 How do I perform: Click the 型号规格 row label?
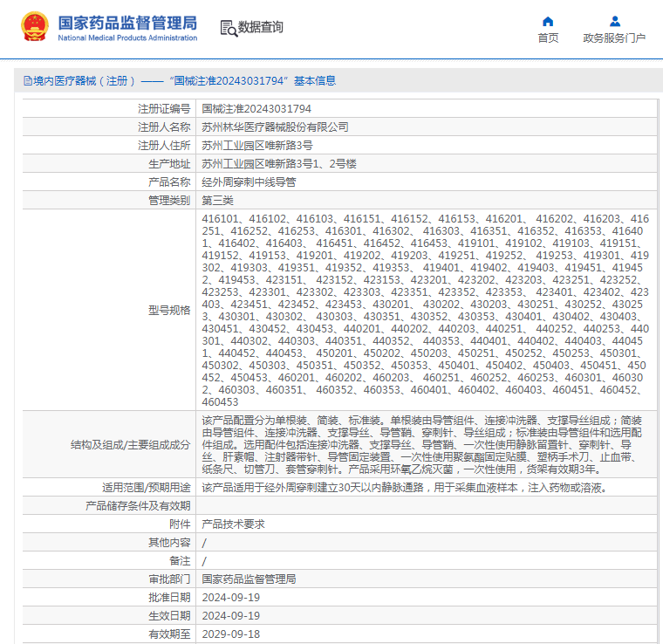[169, 311]
